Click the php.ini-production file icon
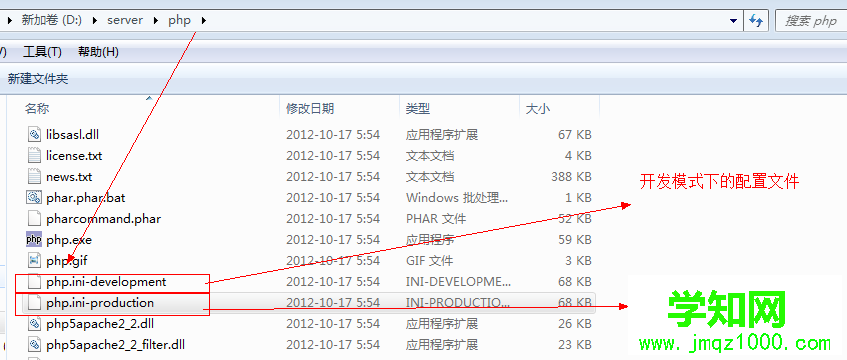This screenshot has width=847, height=360. click(34, 303)
